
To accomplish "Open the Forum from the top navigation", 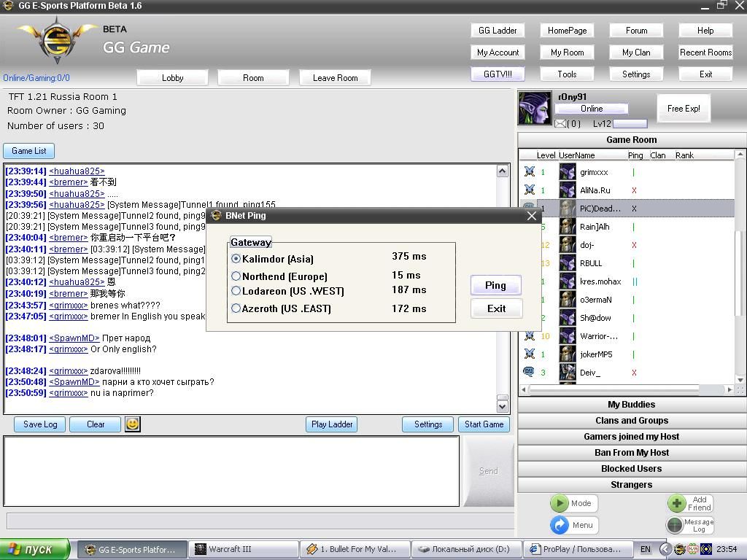I will [636, 31].
